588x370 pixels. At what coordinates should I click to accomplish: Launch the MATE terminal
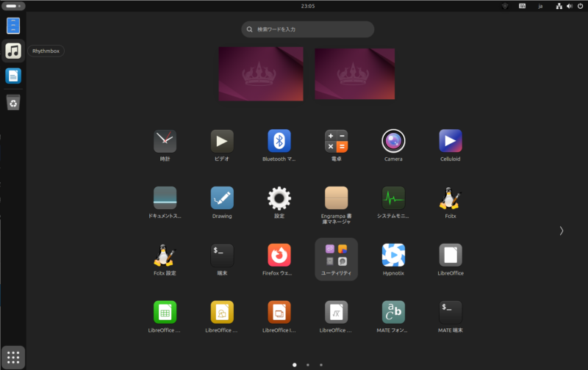[450, 312]
